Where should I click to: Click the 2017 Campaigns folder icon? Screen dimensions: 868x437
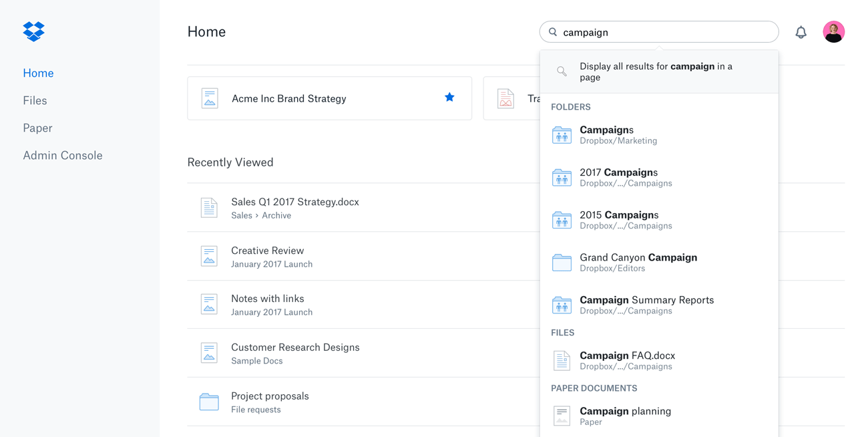click(x=562, y=178)
